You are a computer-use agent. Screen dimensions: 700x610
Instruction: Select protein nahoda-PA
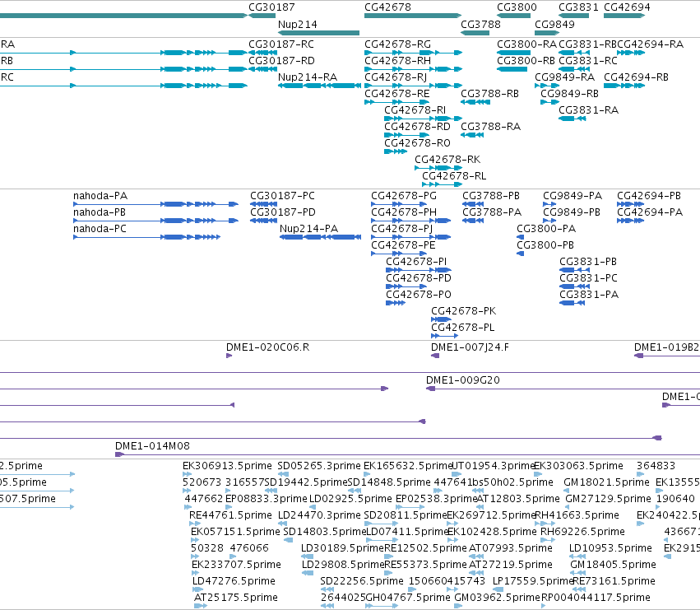pyautogui.click(x=155, y=204)
